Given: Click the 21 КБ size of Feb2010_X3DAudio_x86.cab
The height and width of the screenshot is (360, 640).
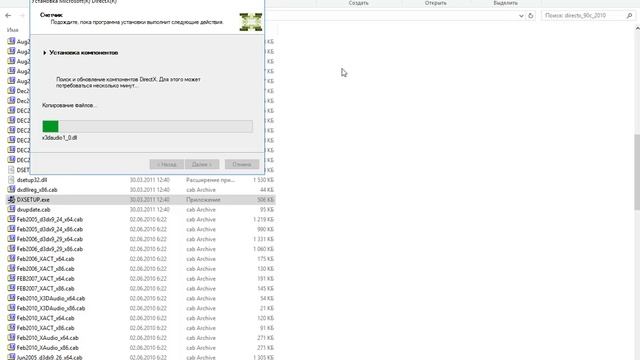Looking at the screenshot, I should (x=267, y=308).
